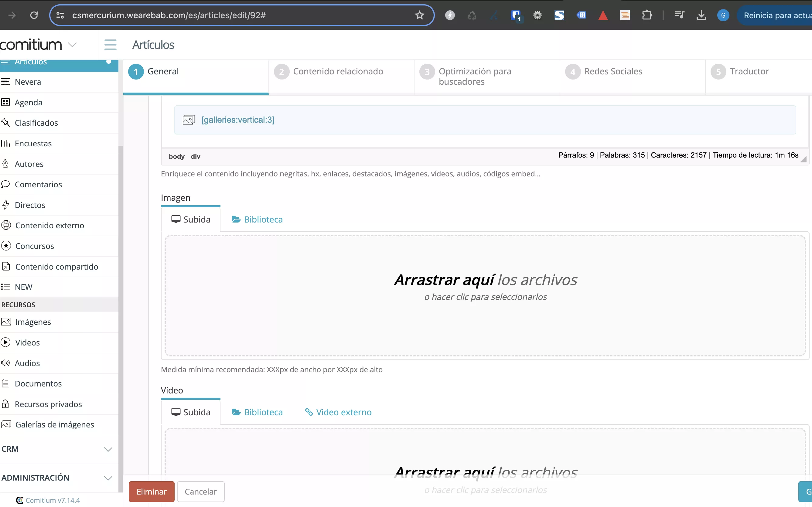Switch to Imagen Biblioteca tab

(x=257, y=219)
